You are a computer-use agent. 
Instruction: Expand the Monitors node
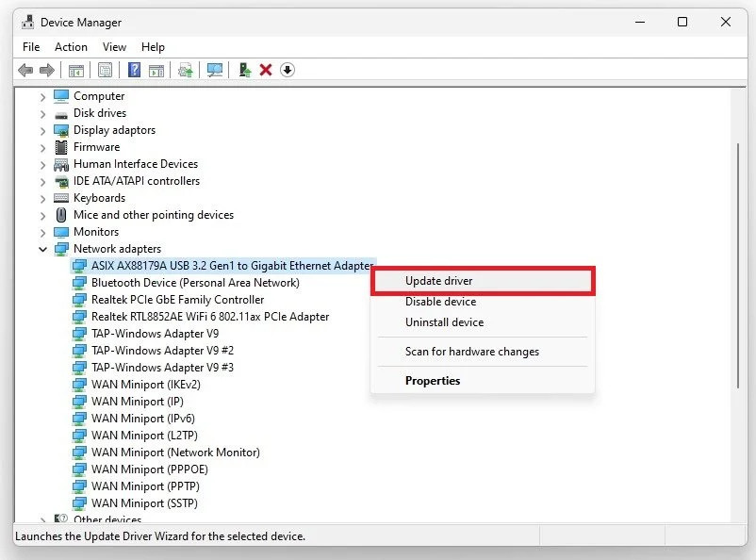(43, 233)
